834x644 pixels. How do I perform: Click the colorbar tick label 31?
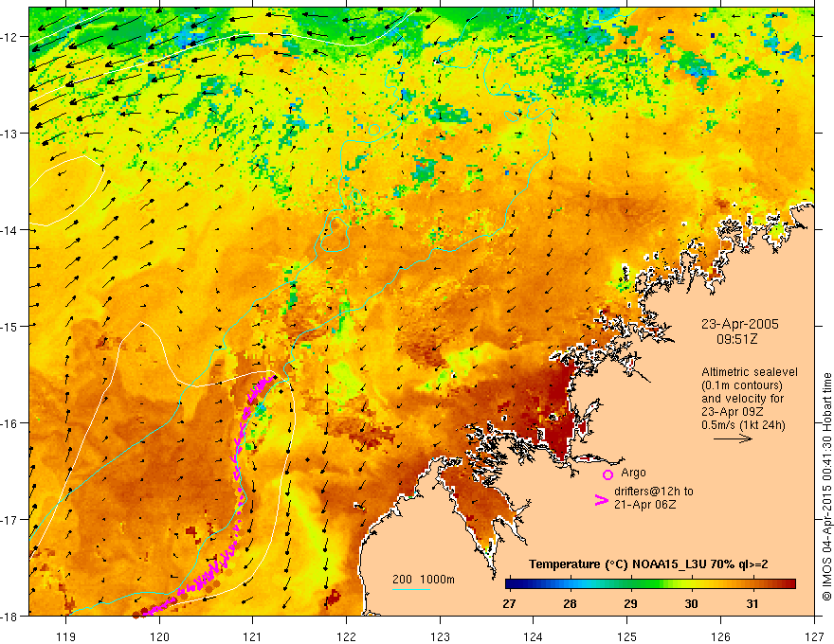click(752, 603)
